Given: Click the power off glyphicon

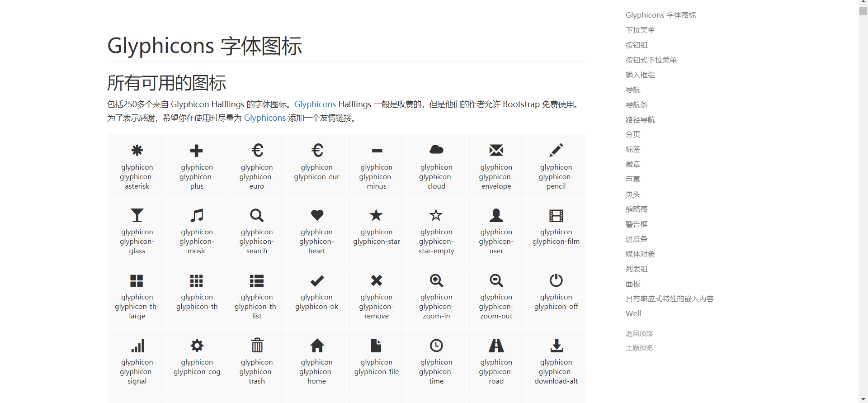Looking at the screenshot, I should click(556, 280).
